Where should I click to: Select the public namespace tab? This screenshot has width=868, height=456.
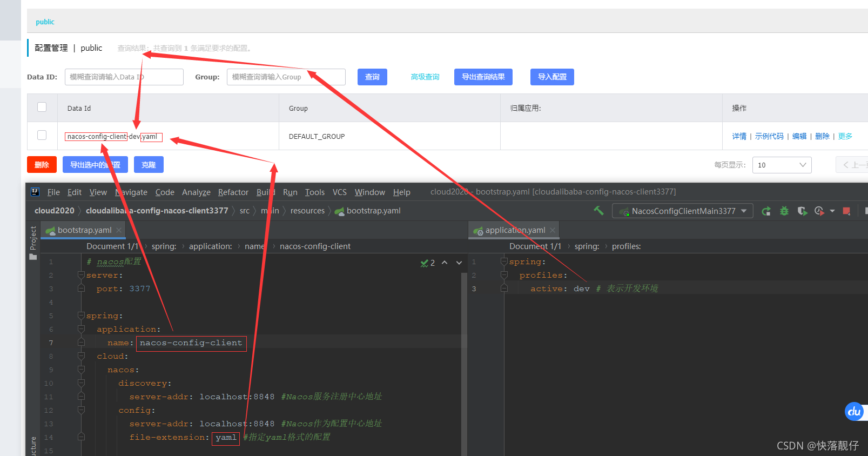click(45, 22)
